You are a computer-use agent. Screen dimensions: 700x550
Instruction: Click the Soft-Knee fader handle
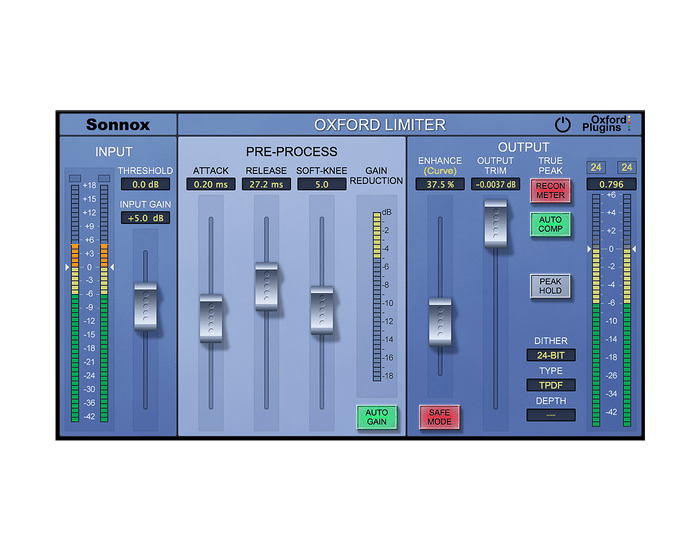click(x=322, y=311)
